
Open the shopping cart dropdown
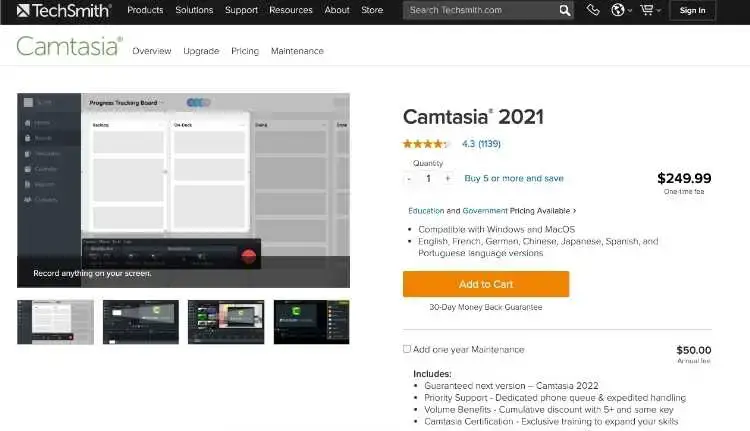[651, 10]
